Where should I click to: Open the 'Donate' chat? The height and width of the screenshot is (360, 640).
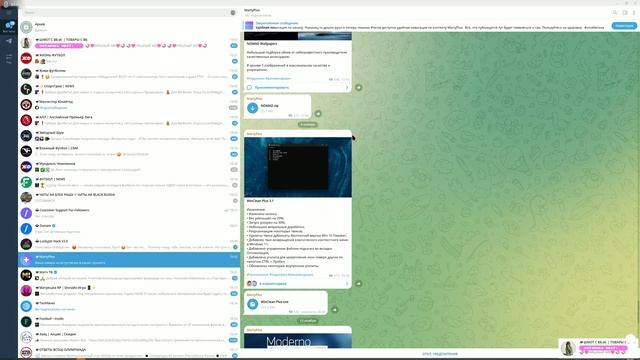(129, 229)
